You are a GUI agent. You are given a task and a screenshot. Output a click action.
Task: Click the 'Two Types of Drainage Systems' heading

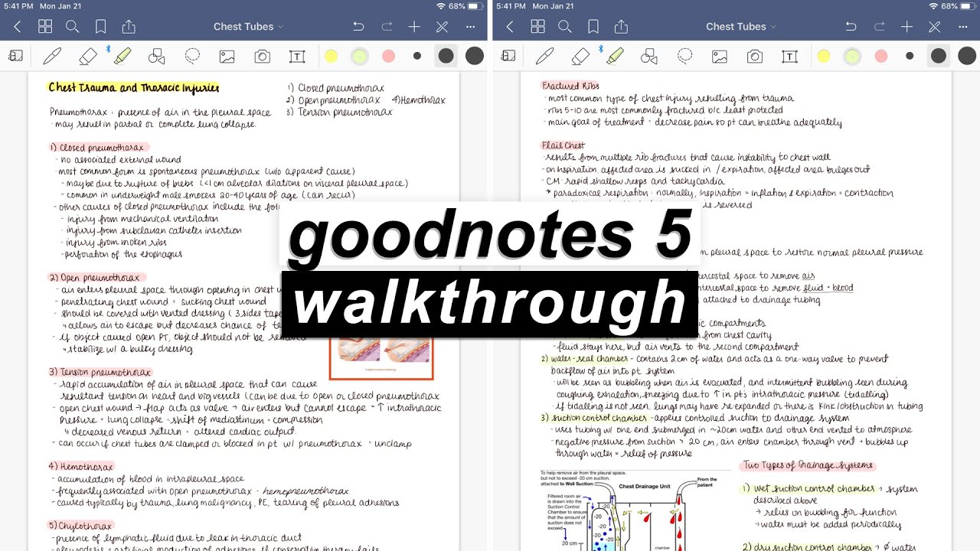click(807, 465)
